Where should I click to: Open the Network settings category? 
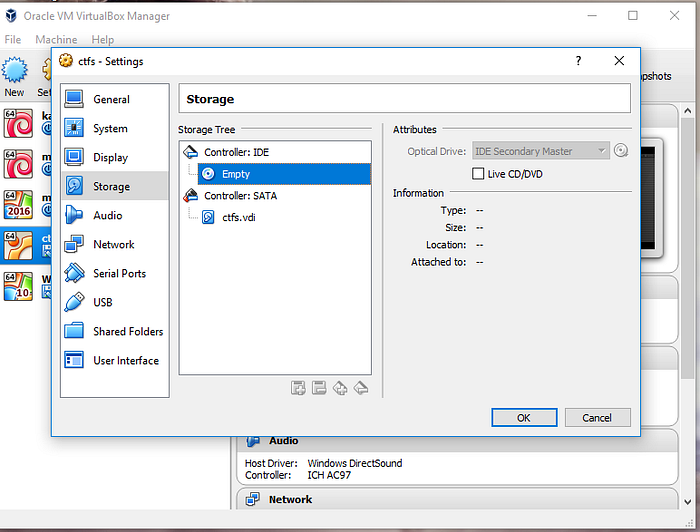[115, 245]
